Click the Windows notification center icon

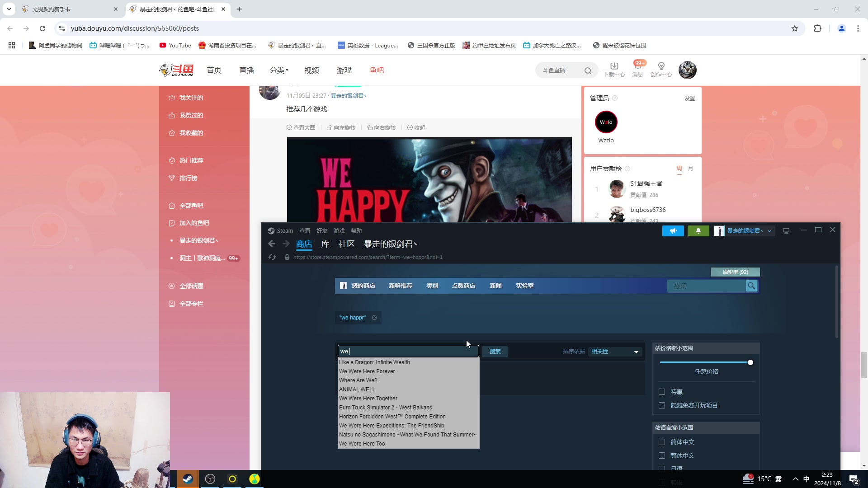854,479
